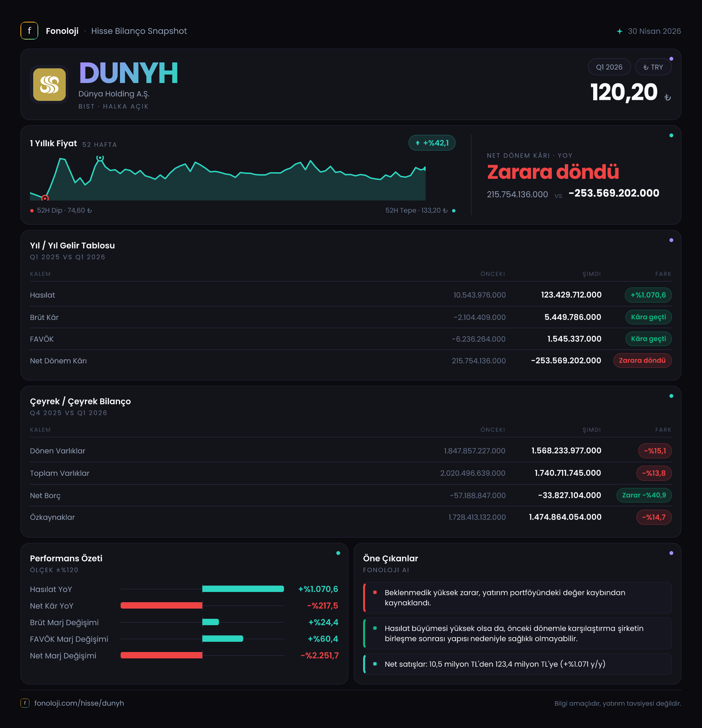Click the purple dot on Öne Çıkanlar card
The image size is (702, 728).
click(671, 553)
